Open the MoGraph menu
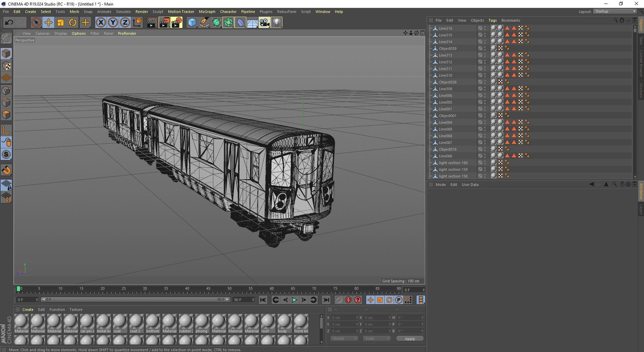Viewport: 644px width, 352px height. tap(207, 11)
